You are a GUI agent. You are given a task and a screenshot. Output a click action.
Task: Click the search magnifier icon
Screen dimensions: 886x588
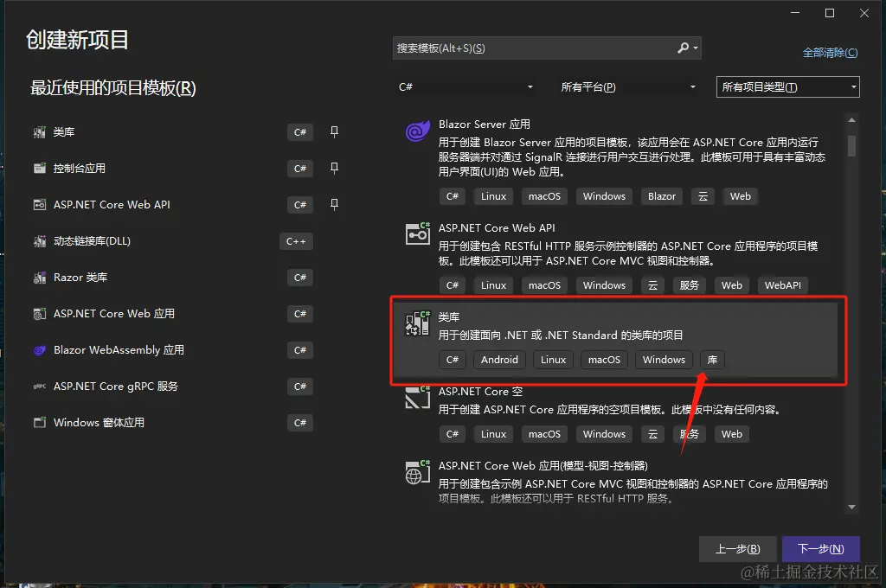(x=683, y=48)
